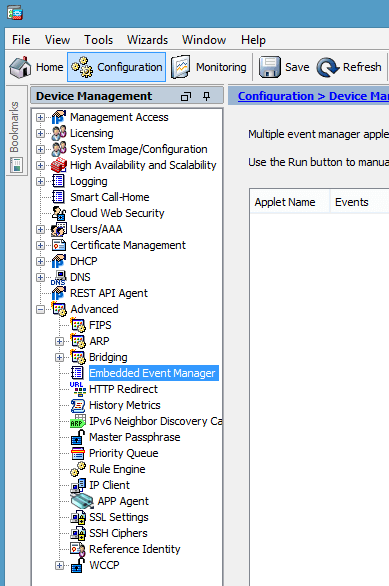Open the Window menu
389x586 pixels.
[204, 40]
